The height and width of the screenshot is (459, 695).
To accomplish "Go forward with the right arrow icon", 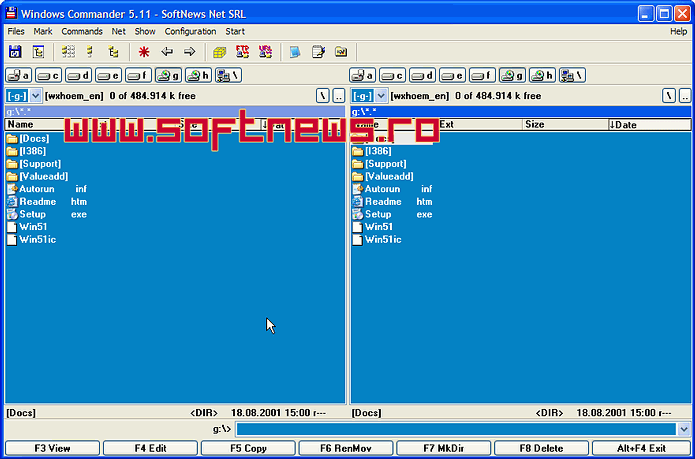I will (190, 52).
